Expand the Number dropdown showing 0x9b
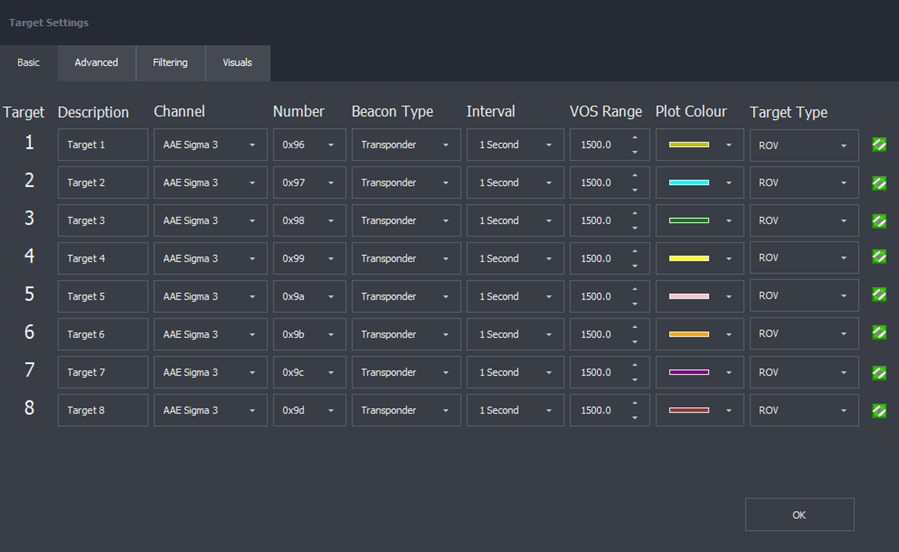This screenshot has width=899, height=552. pos(309,335)
